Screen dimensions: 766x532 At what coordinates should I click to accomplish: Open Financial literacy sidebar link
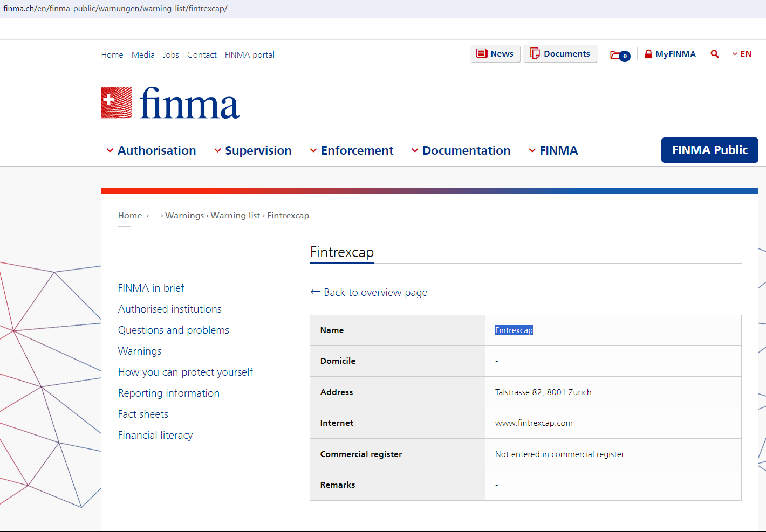(x=155, y=435)
